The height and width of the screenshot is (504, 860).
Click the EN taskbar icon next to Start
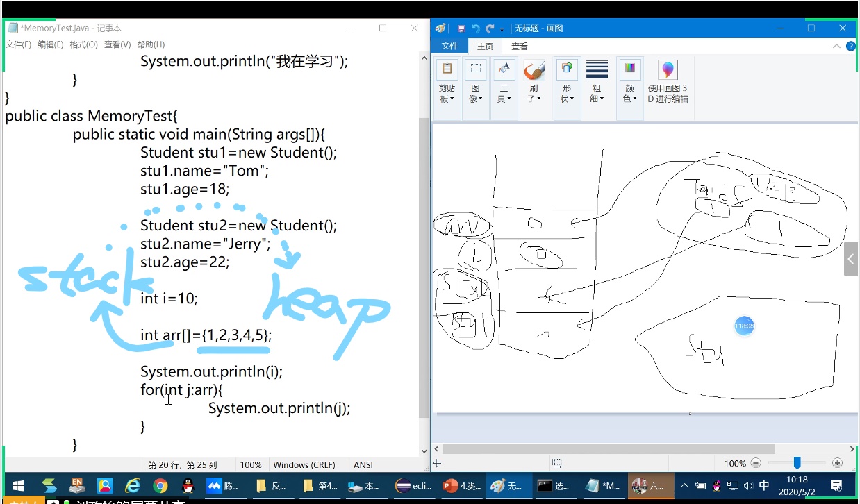click(76, 485)
